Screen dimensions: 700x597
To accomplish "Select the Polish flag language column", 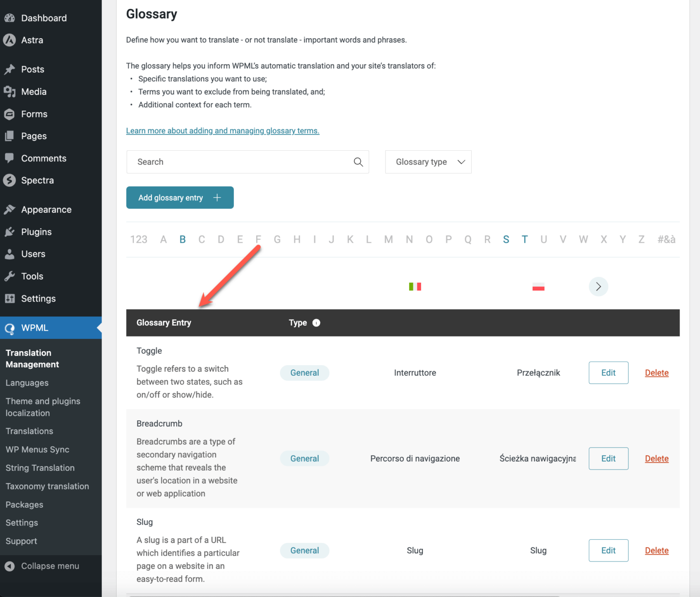I will (538, 286).
